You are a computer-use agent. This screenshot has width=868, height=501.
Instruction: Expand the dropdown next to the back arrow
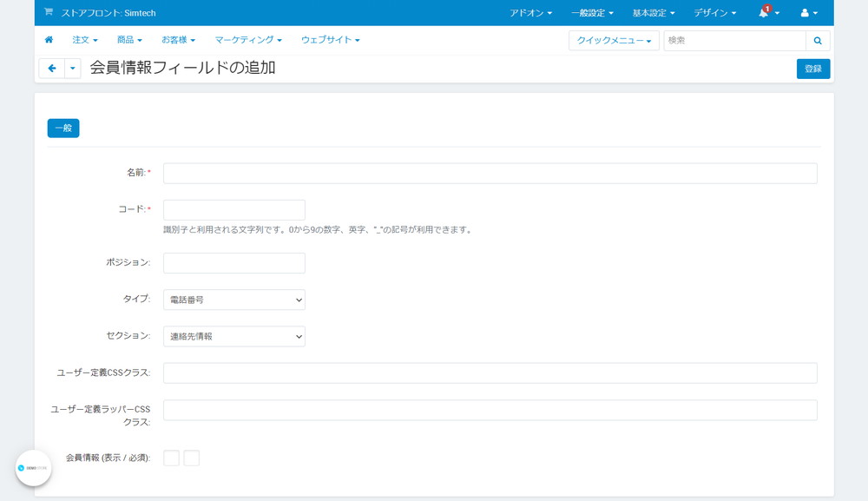[x=73, y=68]
